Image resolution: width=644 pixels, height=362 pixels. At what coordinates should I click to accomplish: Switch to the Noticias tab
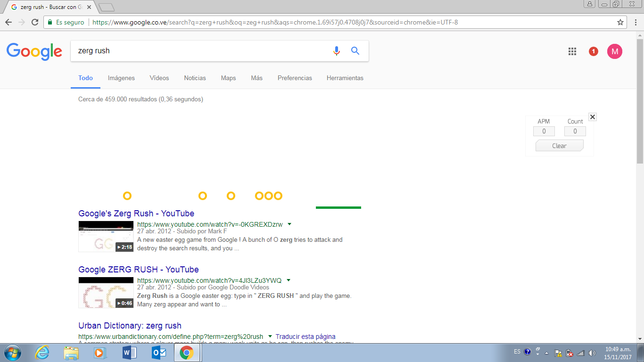pos(195,78)
